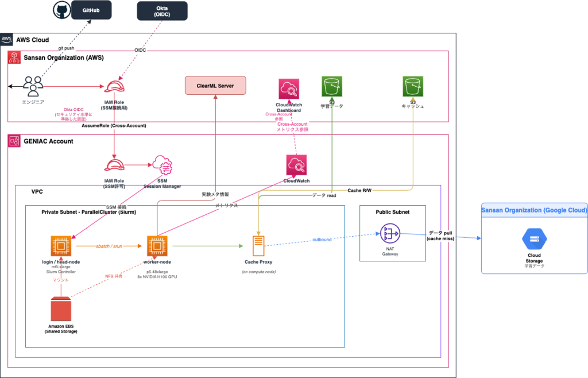588x378 pixels.
Task: Select the worker-node chip icon
Action: [157, 246]
